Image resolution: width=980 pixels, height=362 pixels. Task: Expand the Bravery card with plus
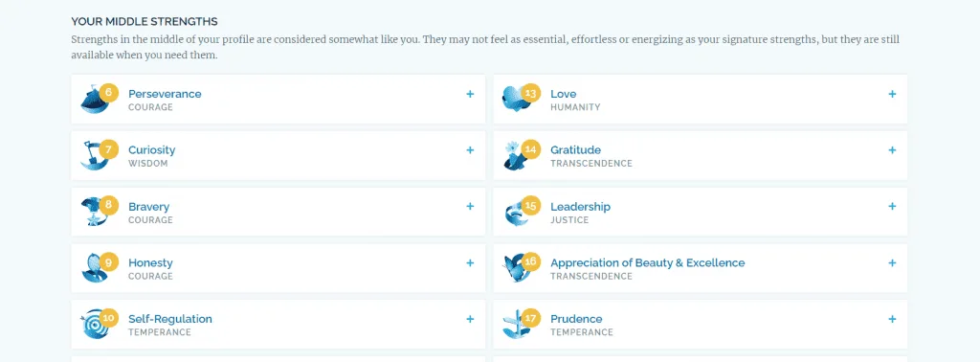pos(470,206)
